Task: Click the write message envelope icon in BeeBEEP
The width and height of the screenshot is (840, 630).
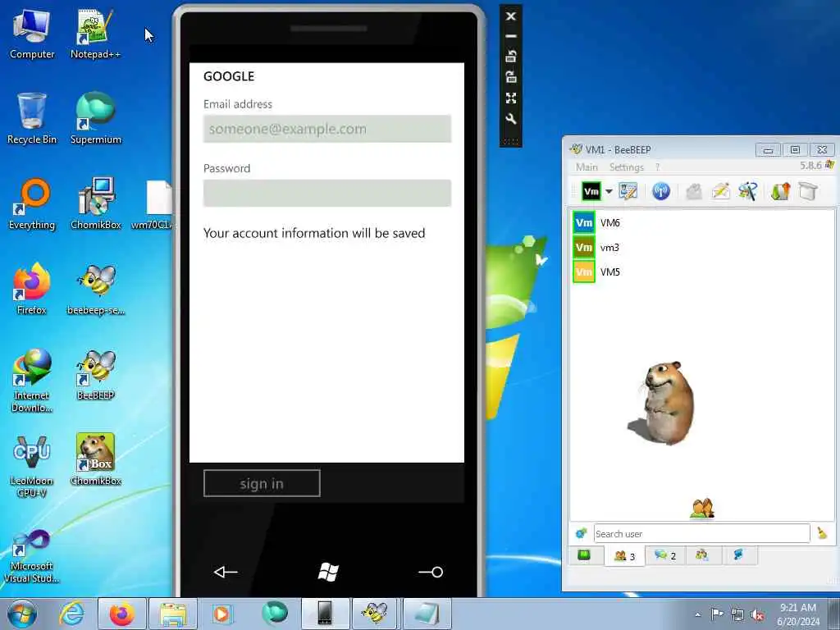Action: pyautogui.click(x=721, y=190)
